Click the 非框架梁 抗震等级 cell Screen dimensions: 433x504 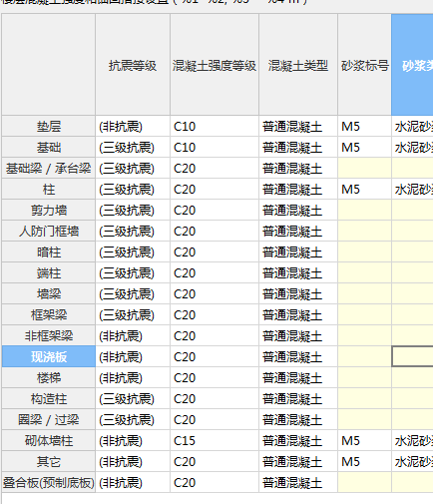coord(133,335)
